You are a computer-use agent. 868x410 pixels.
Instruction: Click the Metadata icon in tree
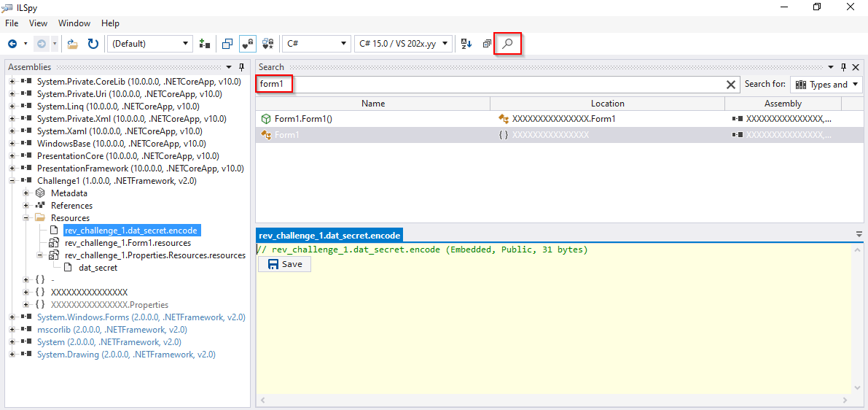[40, 193]
